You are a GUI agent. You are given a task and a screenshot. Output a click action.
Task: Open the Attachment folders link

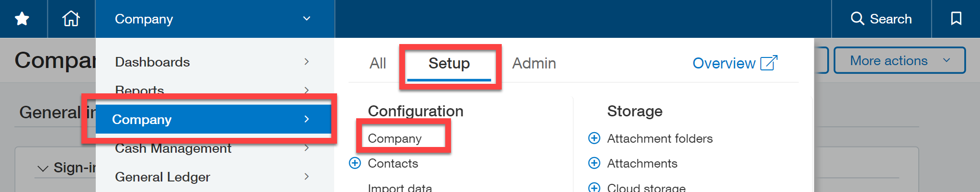pyautogui.click(x=660, y=138)
